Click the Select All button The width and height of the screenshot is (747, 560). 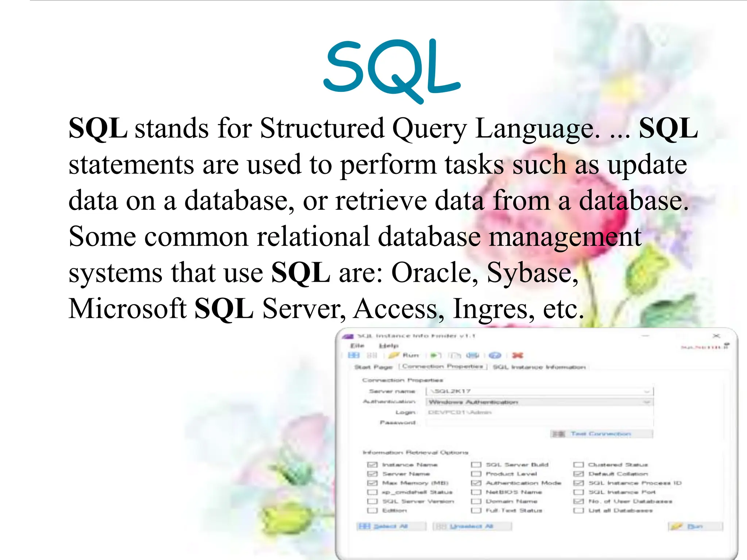pyautogui.click(x=391, y=526)
